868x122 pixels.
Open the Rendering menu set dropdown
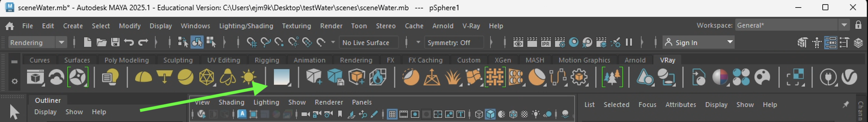point(61,42)
